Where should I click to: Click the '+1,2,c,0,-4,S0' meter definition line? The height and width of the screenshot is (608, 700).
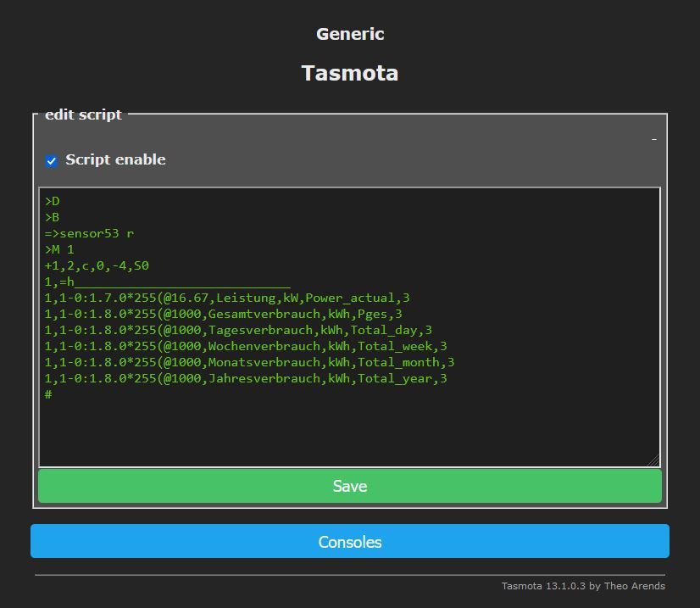pos(97,266)
